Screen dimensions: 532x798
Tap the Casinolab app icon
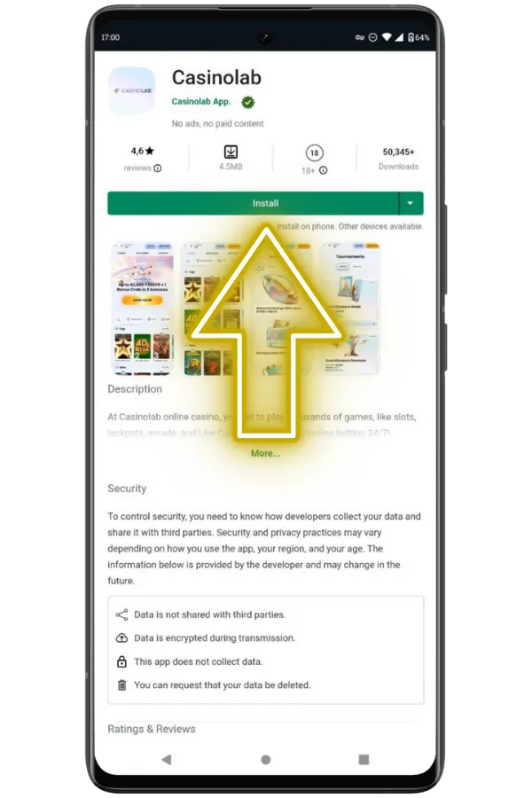pos(131,90)
